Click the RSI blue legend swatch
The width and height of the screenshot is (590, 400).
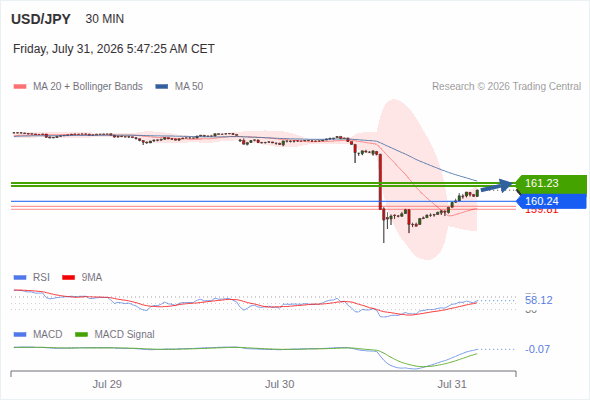tap(20, 278)
